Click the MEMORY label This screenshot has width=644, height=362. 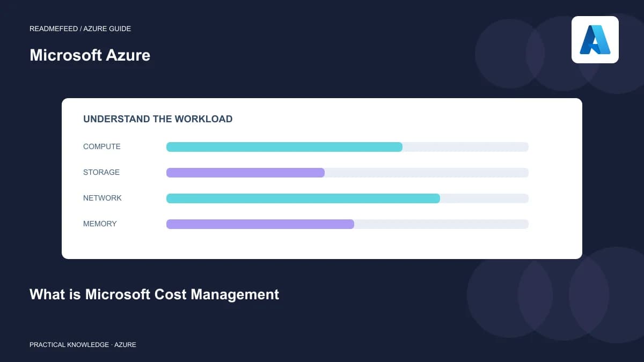pos(100,224)
